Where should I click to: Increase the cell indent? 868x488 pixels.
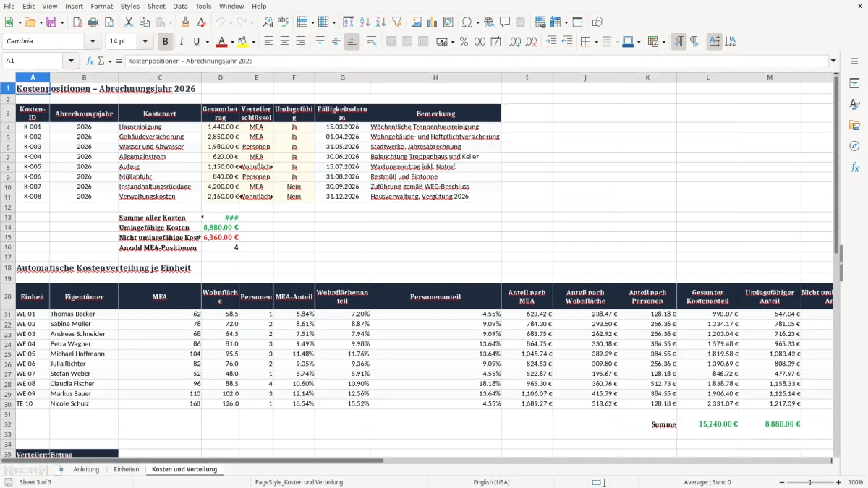[x=551, y=42]
